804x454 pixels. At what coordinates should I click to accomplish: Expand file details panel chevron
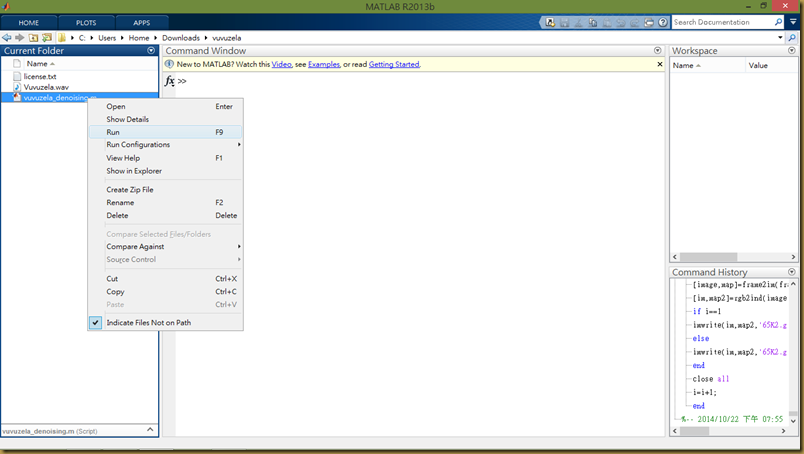click(150, 429)
